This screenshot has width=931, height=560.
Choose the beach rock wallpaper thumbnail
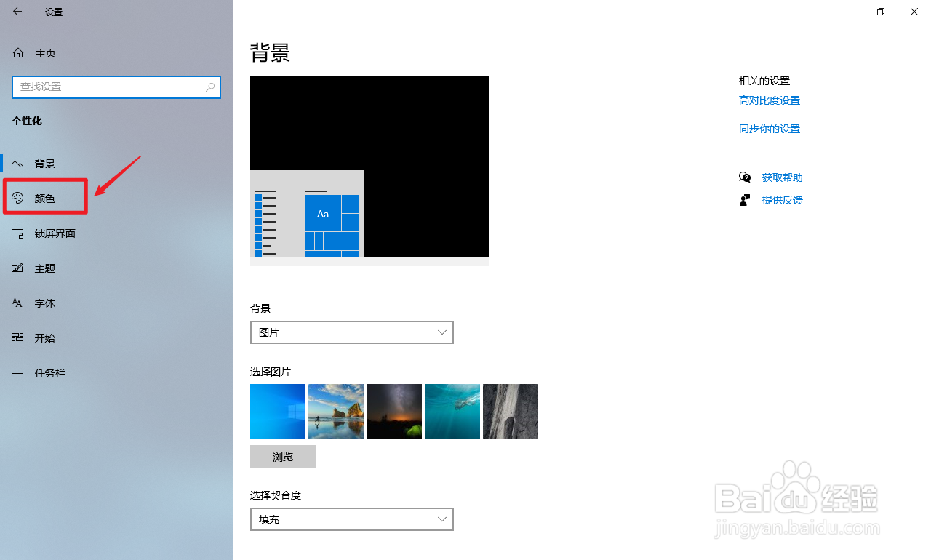point(336,412)
